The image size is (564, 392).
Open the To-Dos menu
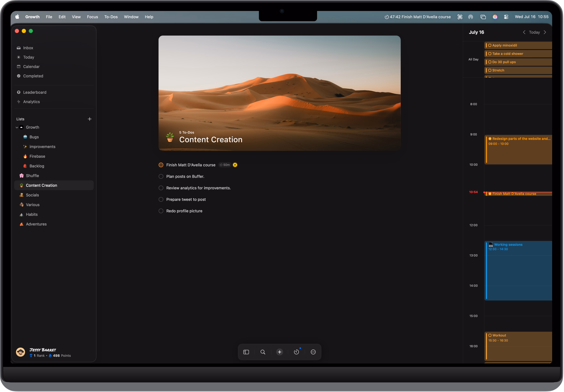(x=111, y=17)
